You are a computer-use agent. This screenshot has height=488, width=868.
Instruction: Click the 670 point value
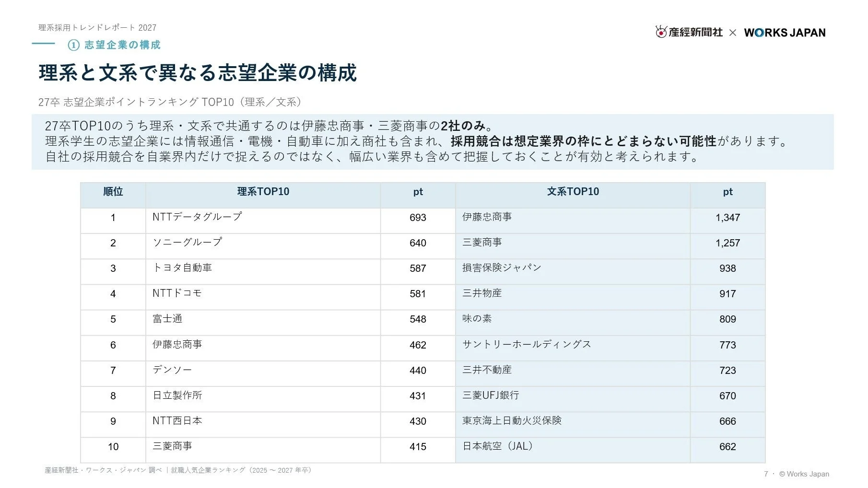[x=727, y=396]
